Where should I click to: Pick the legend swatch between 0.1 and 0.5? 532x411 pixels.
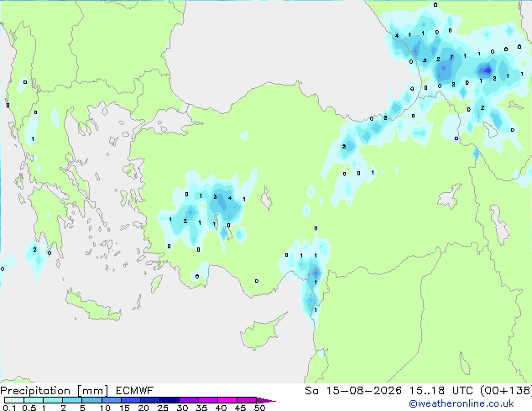tap(14, 400)
